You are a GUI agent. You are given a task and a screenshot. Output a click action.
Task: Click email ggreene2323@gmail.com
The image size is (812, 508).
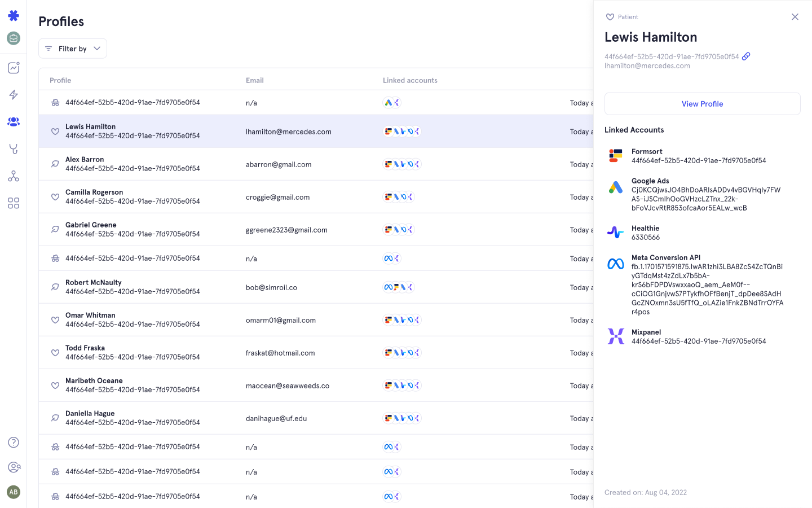pos(286,230)
